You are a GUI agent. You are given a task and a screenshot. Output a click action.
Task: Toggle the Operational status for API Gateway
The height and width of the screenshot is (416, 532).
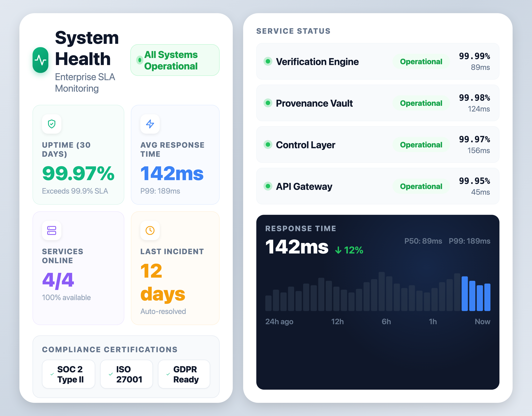(x=421, y=186)
